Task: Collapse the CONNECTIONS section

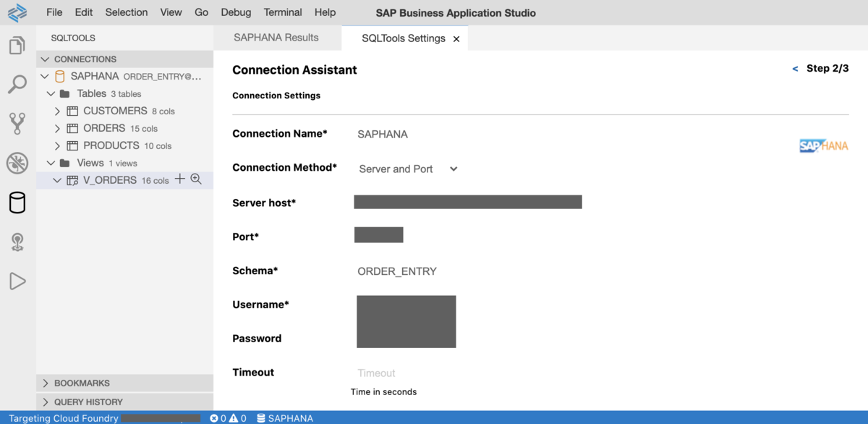Action: pos(46,59)
